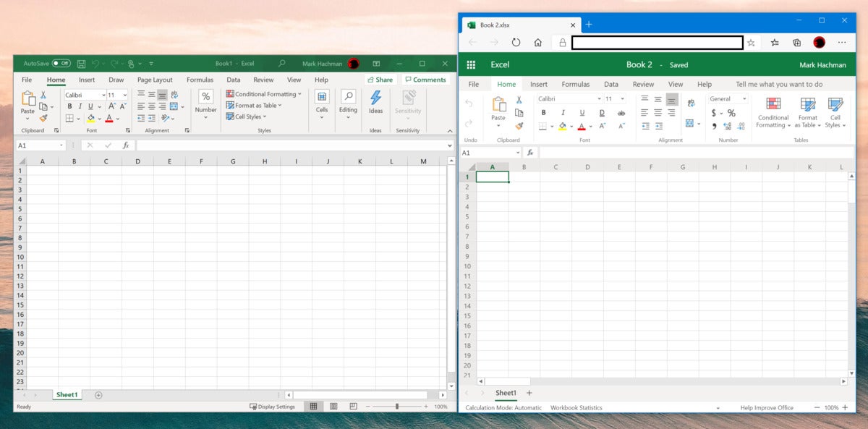The width and height of the screenshot is (868, 429).
Task: Click the Excel online app launcher grid
Action: click(x=471, y=64)
